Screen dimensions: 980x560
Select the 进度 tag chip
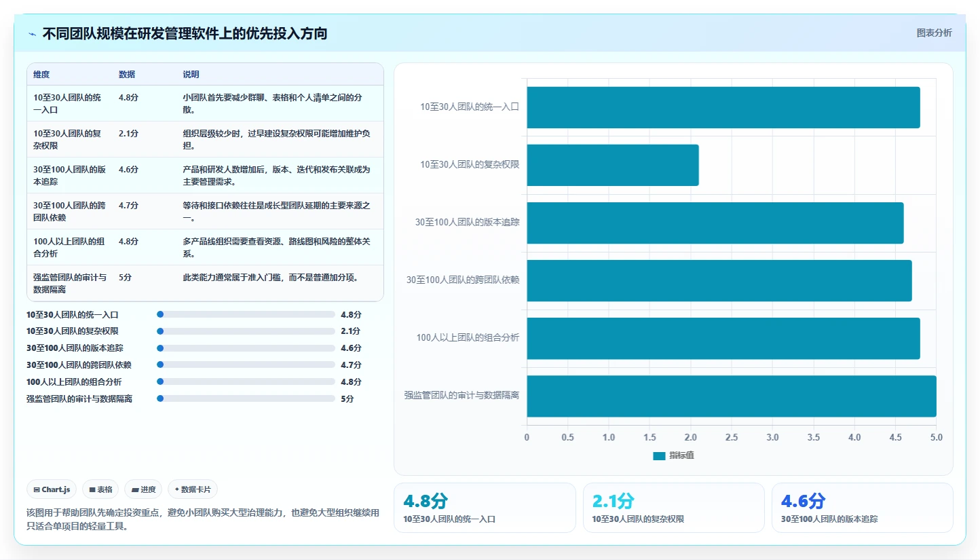(143, 489)
